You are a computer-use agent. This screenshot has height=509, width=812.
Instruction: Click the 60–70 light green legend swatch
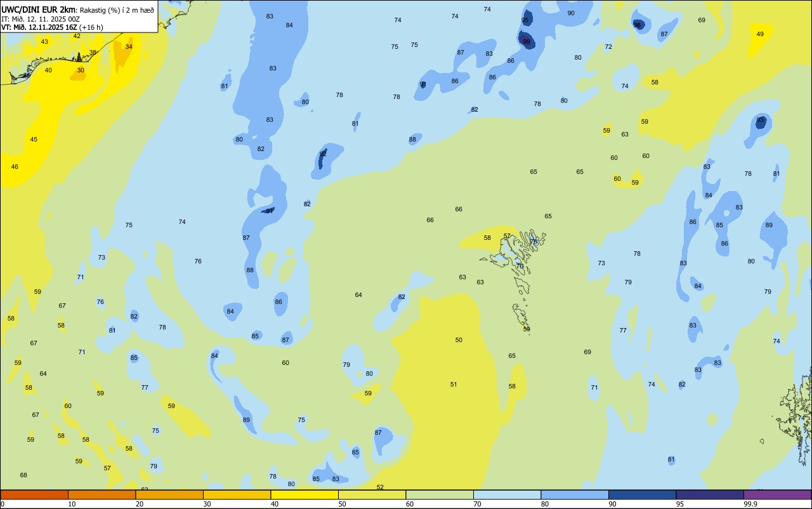[x=440, y=494]
